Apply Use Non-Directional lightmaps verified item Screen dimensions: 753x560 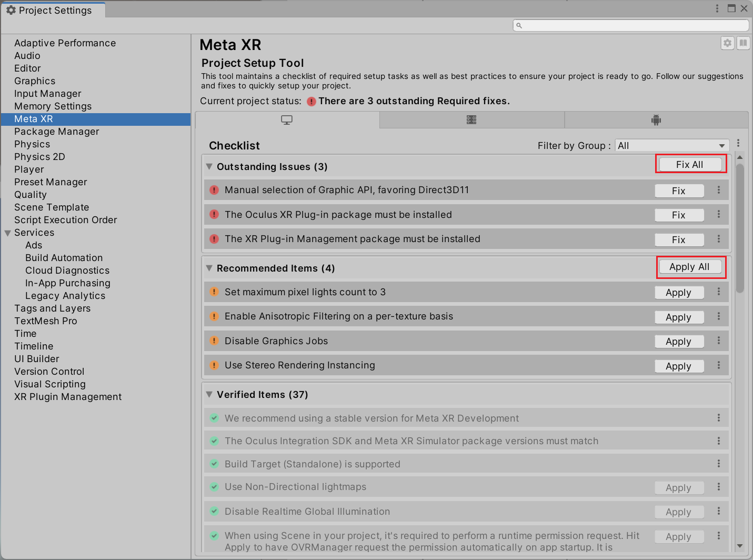679,488
